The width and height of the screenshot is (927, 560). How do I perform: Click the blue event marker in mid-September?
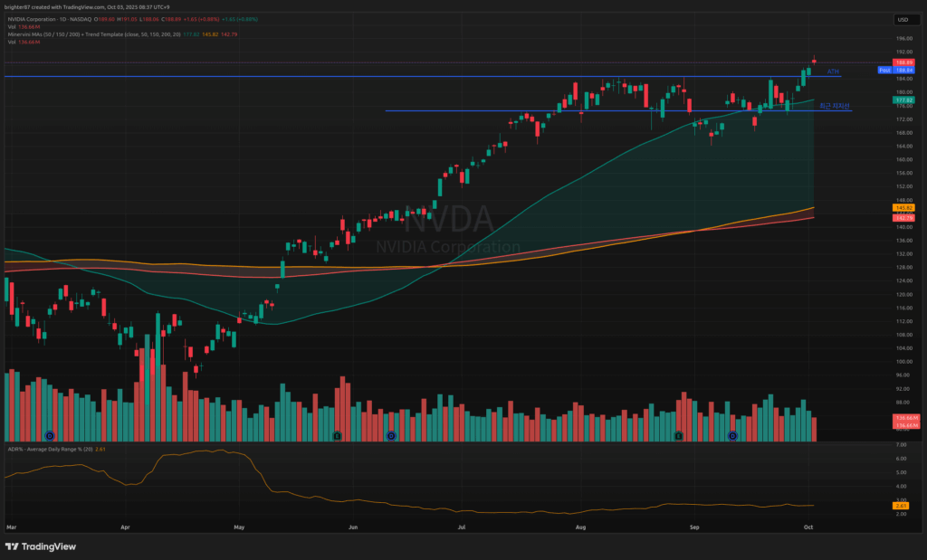733,436
